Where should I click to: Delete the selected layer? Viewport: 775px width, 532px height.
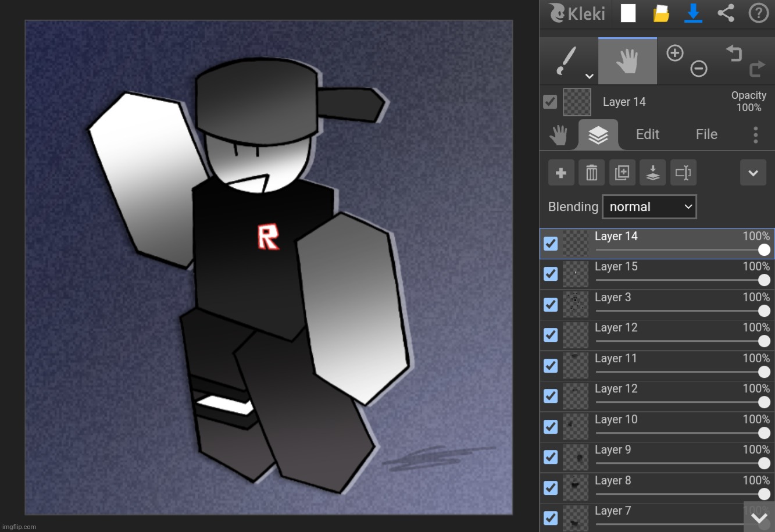[x=591, y=173]
